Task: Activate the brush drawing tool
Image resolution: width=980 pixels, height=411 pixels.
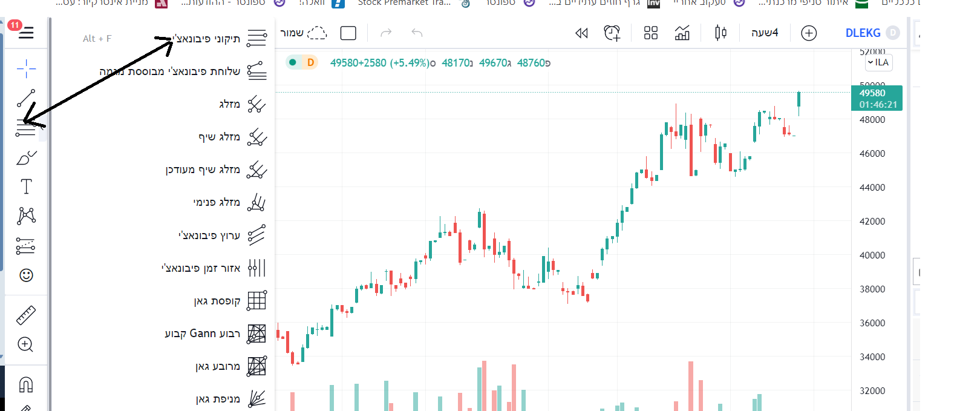Action: point(26,158)
